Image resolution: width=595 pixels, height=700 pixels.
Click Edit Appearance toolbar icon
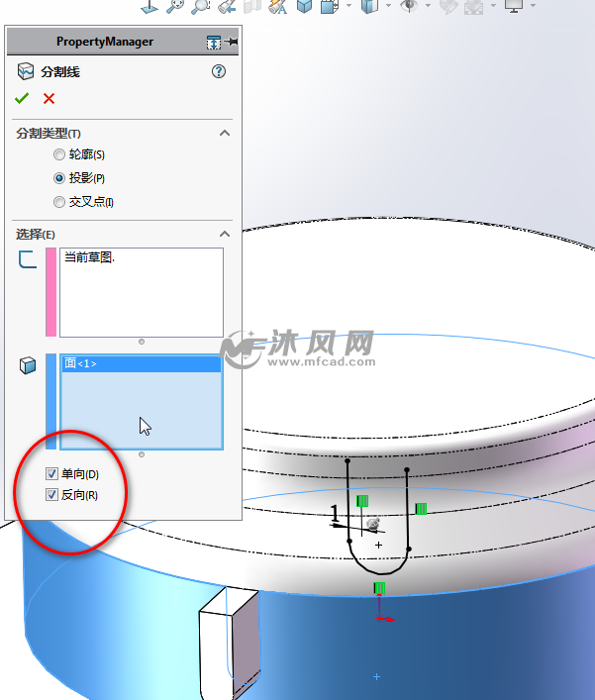coord(448,5)
